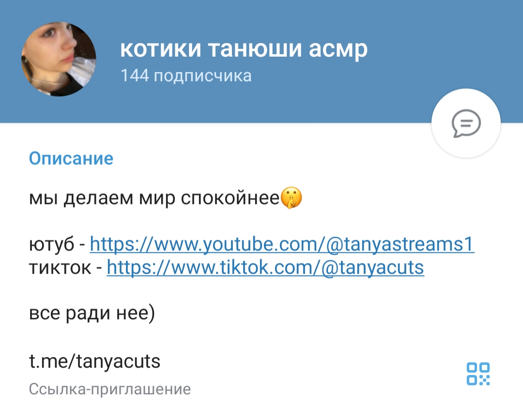
Task: Copy the t.me/tanyacuts invite link
Action: point(95,361)
